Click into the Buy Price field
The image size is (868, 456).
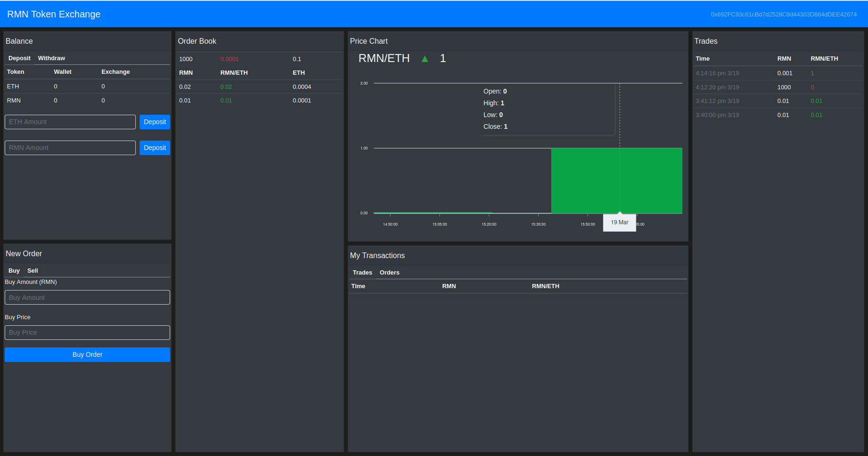[x=87, y=332]
